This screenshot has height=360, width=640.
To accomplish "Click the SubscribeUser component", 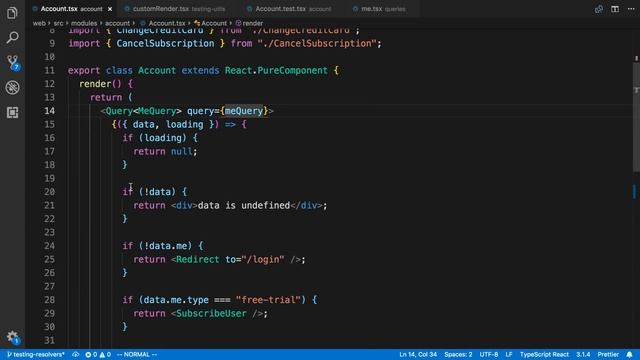I will (x=211, y=313).
